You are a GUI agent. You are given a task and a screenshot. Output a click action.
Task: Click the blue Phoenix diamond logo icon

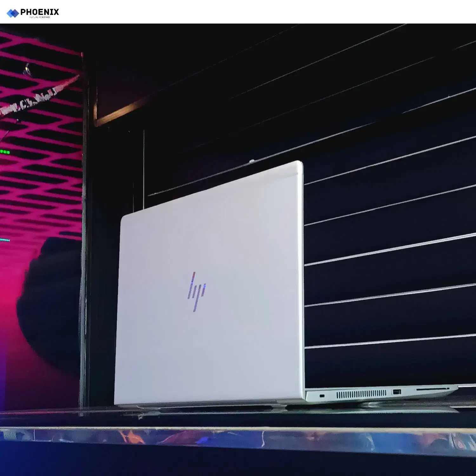(x=13, y=13)
